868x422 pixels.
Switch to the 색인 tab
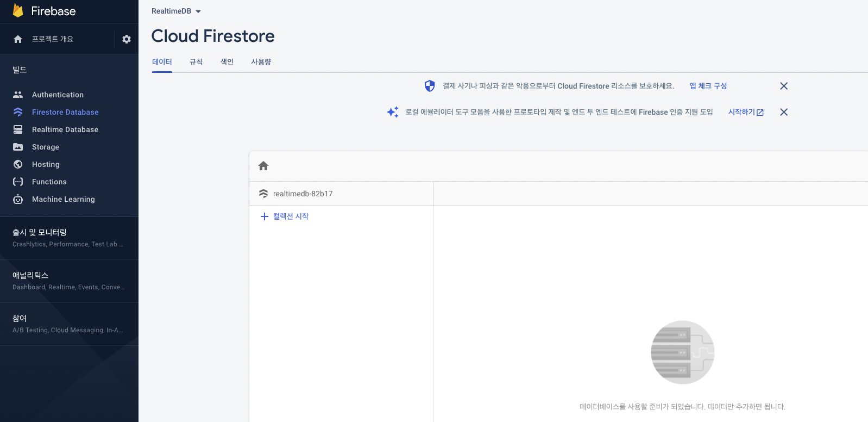pos(227,62)
